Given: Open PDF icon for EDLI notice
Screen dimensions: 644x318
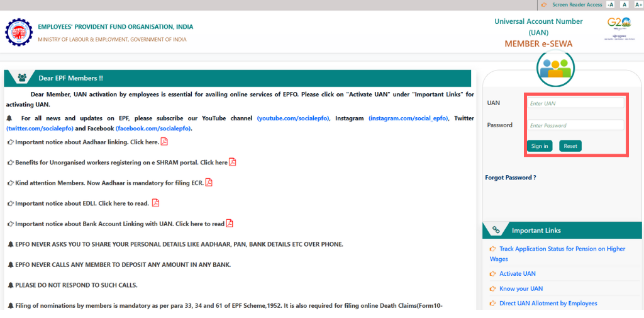Looking at the screenshot, I should (x=156, y=203).
